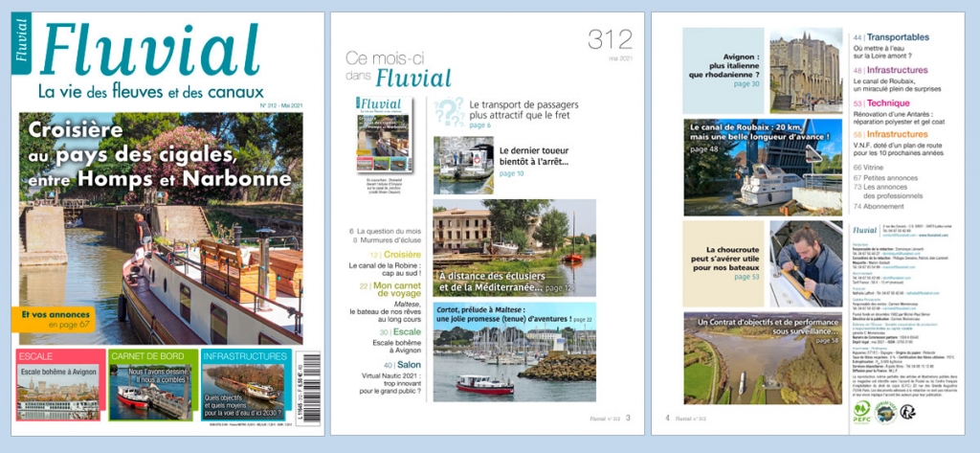Viewport: 980px width, 453px height.
Task: Click the '30 | Escale' section heading
Action: point(400,332)
